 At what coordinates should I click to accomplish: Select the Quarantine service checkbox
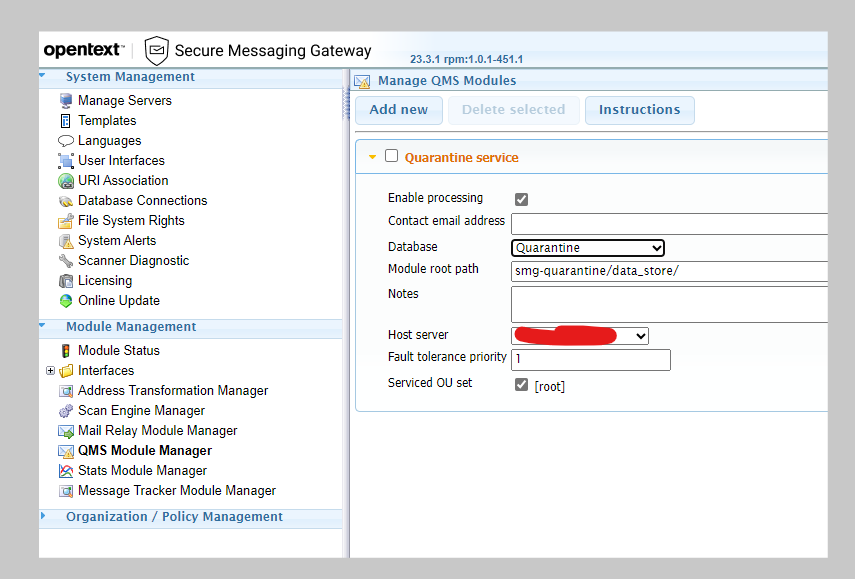pyautogui.click(x=392, y=156)
